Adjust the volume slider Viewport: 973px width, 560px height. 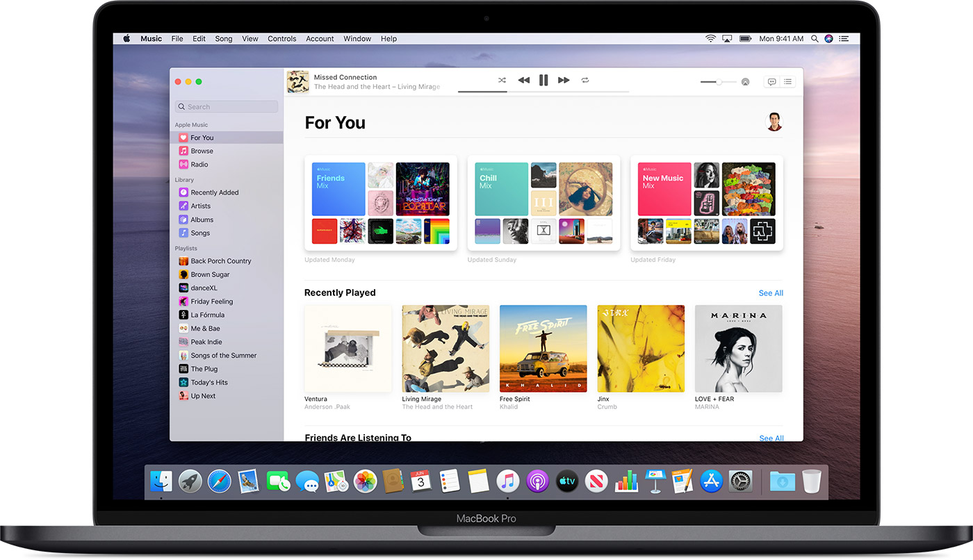pos(719,82)
